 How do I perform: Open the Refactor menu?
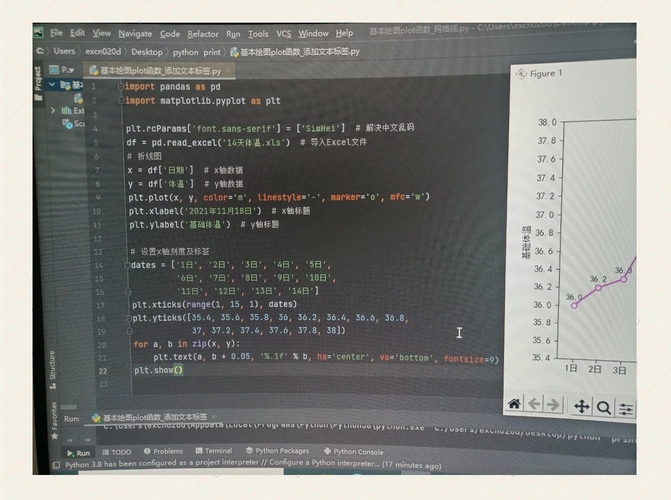click(x=203, y=34)
